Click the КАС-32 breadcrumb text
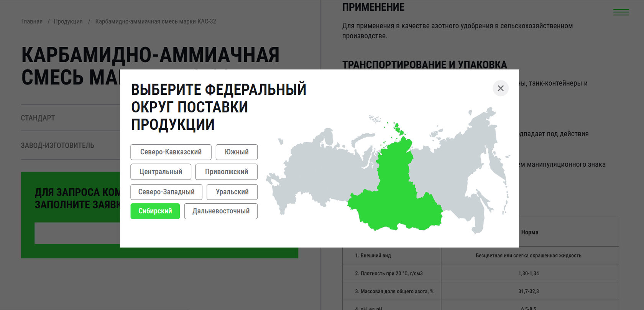Image resolution: width=644 pixels, height=310 pixels. point(156,21)
